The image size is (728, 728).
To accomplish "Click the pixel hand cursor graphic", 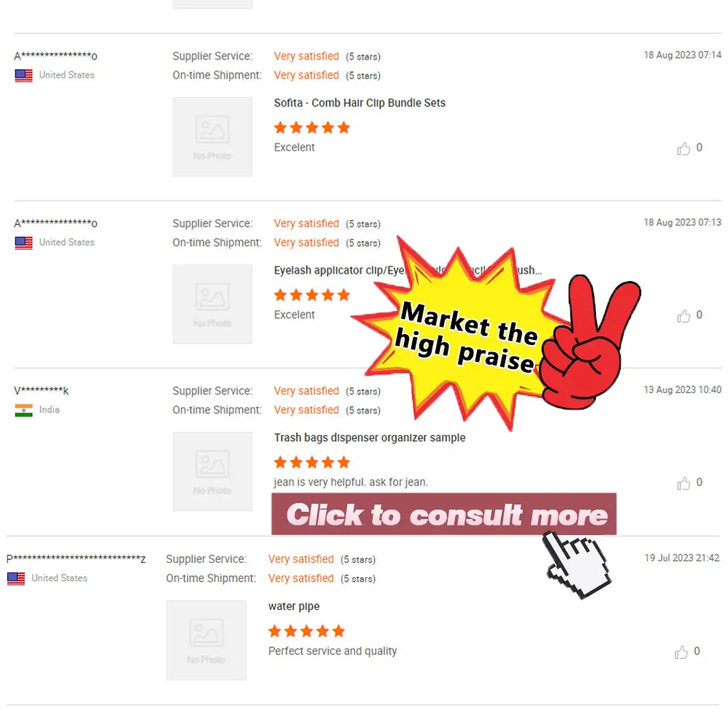I will click(577, 565).
